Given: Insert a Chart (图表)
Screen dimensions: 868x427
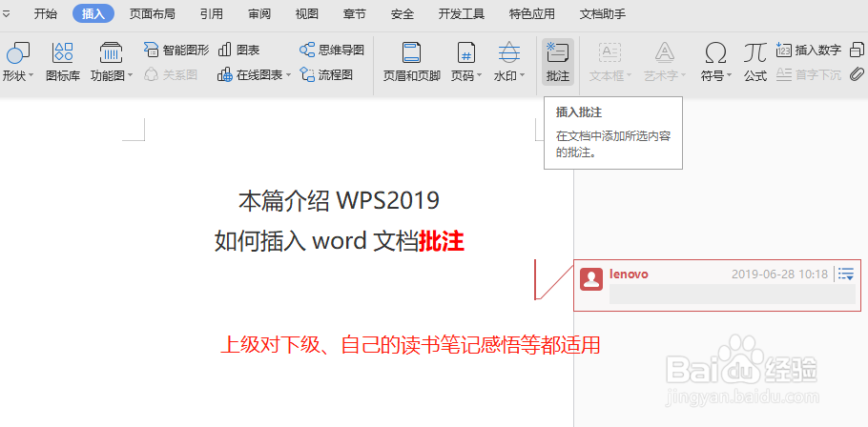Looking at the screenshot, I should 238,51.
